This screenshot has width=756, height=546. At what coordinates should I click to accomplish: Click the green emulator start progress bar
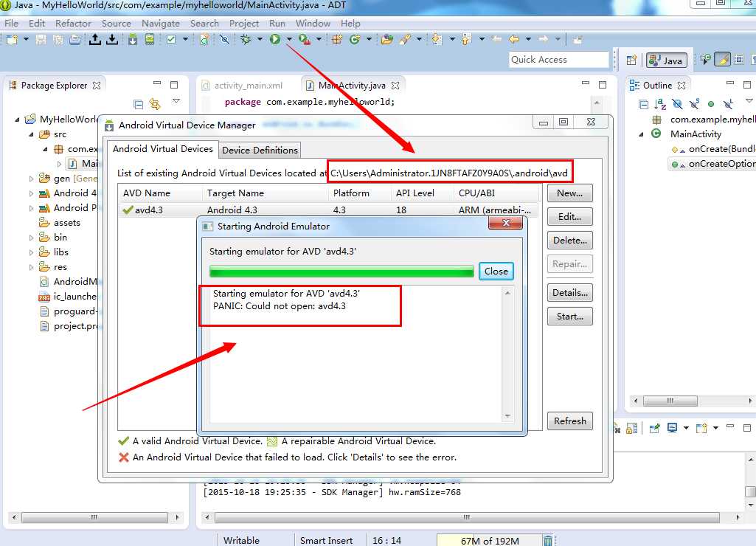[341, 271]
